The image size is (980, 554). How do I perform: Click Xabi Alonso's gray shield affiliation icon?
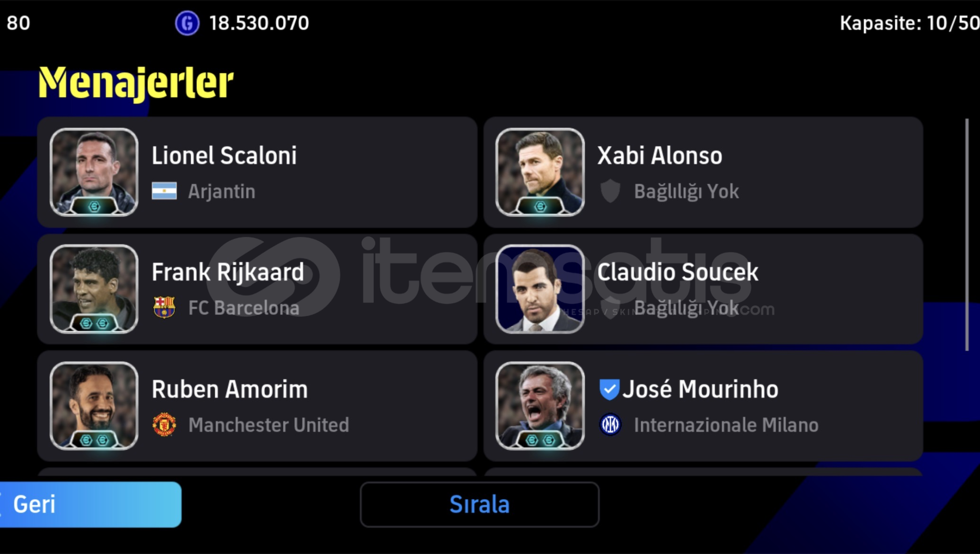click(610, 191)
